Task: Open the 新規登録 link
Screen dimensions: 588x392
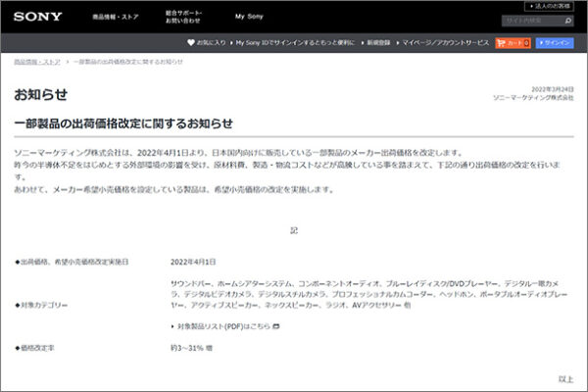Action: pyautogui.click(x=378, y=43)
